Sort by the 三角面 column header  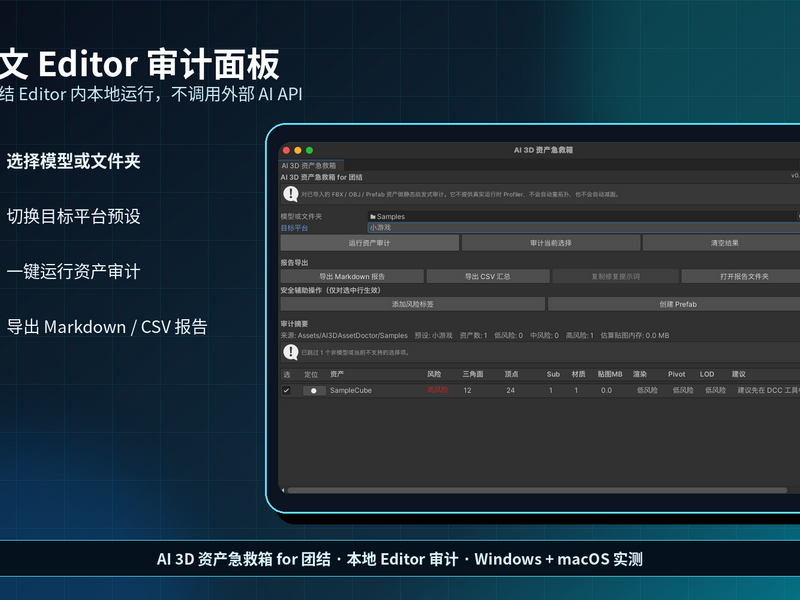[472, 374]
